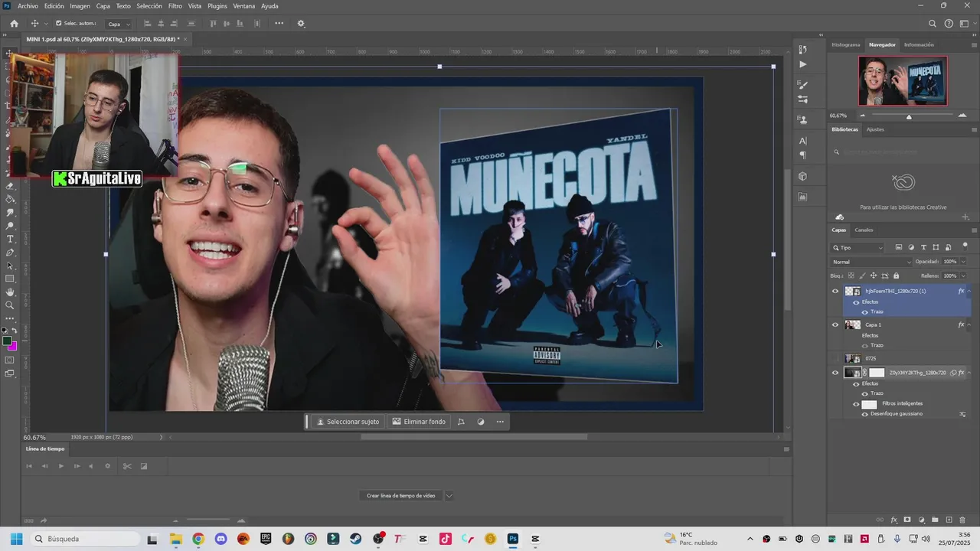Viewport: 980px width, 551px height.
Task: Toggle Selec. autom. checkbox
Action: 58,24
